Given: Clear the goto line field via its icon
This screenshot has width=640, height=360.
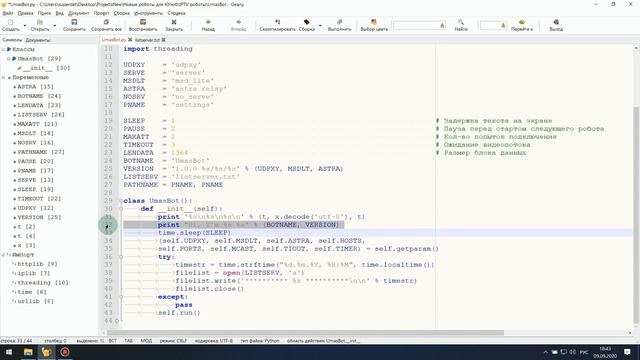Looking at the screenshot, I should (503, 25).
